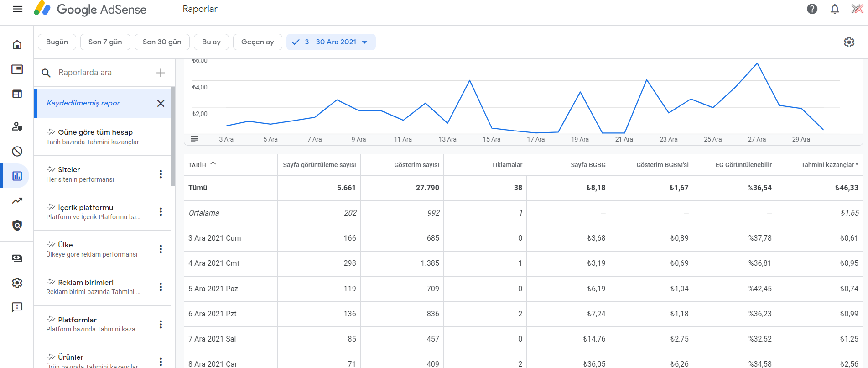Open more options for Ülke report
This screenshot has height=368, width=868.
coord(161,249)
